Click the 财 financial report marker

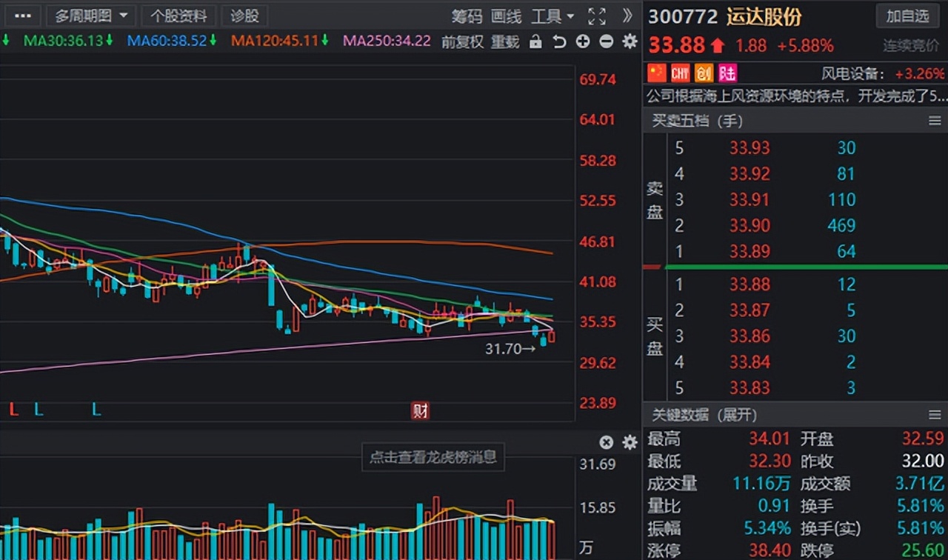tap(421, 410)
